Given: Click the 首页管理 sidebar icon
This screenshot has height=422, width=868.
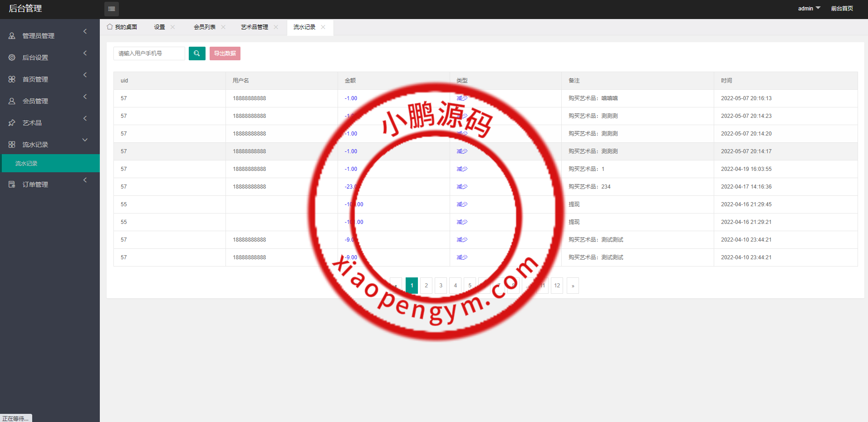Looking at the screenshot, I should (x=12, y=79).
